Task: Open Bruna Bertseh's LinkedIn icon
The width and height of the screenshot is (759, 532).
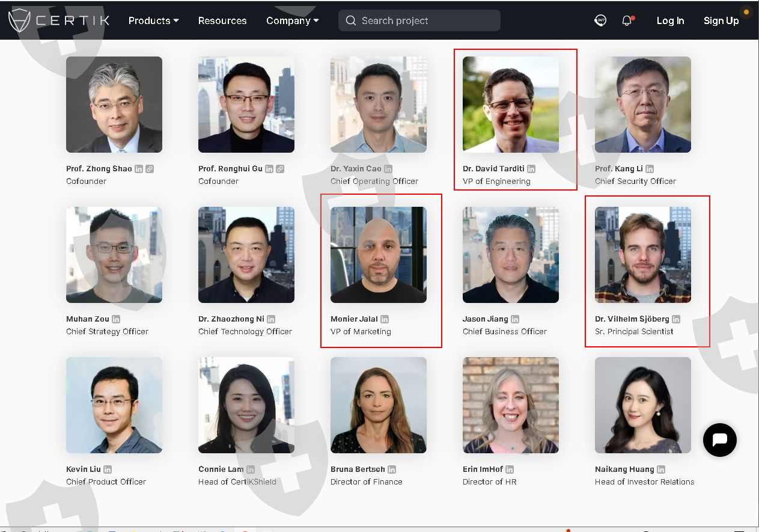Action: click(392, 469)
